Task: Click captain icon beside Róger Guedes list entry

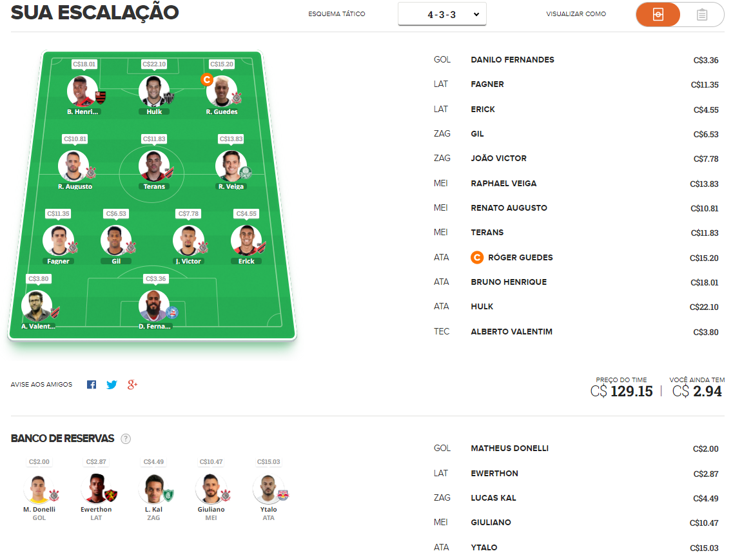Action: [x=477, y=257]
